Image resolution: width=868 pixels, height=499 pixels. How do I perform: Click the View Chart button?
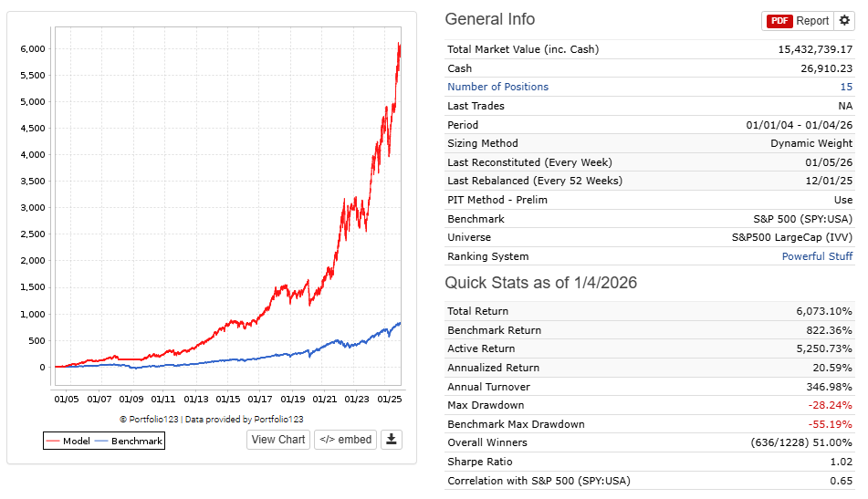point(278,440)
